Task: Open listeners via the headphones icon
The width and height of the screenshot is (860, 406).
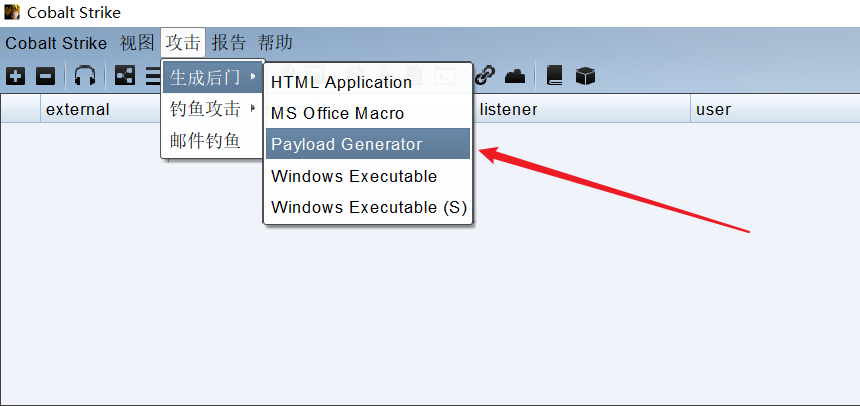Action: click(x=85, y=76)
